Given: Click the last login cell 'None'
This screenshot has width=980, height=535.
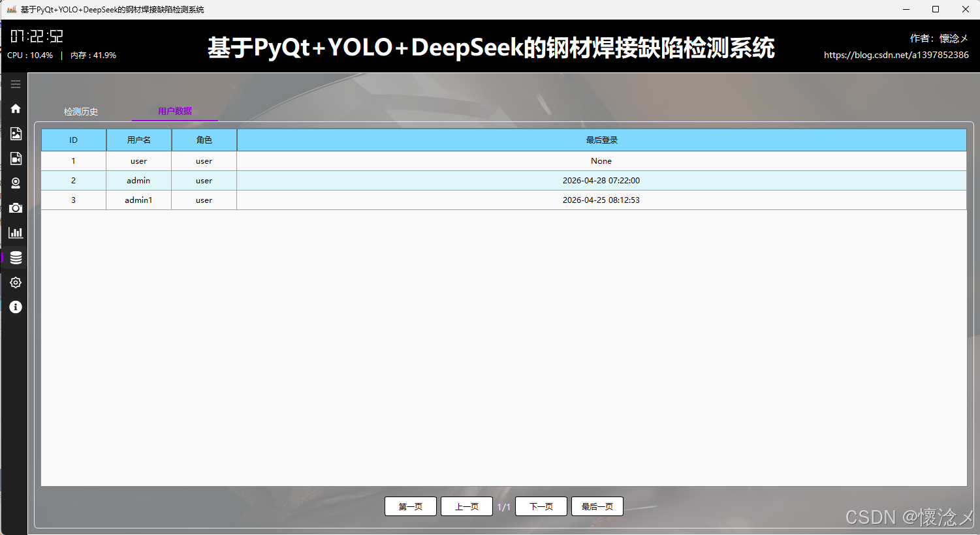Looking at the screenshot, I should click(601, 161).
